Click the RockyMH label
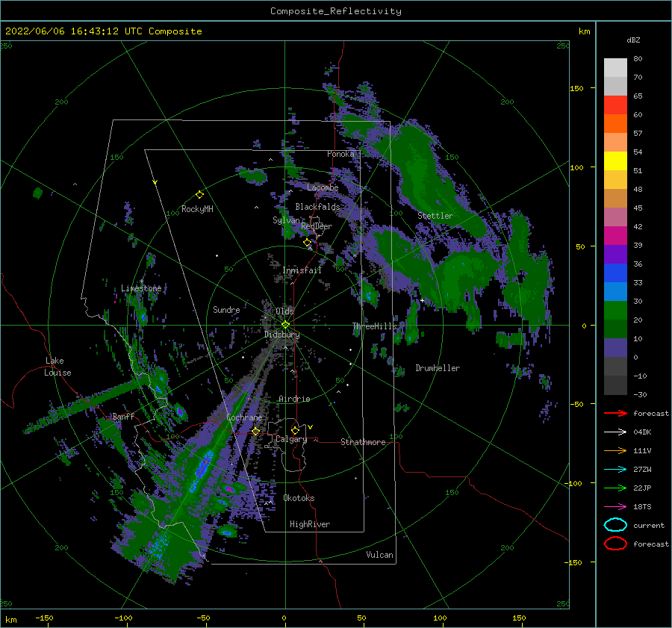672x628 pixels. pos(197,209)
